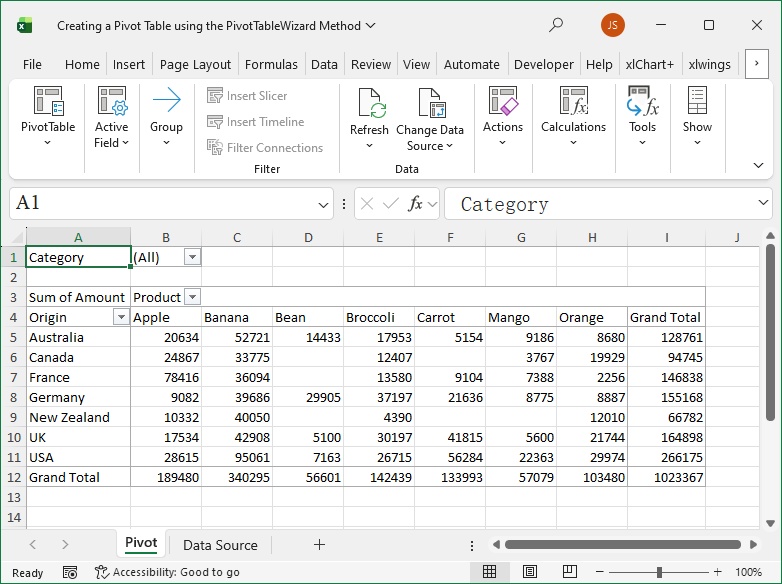Viewport: 782px width, 584px height.
Task: Go to previous sheet arrow
Action: click(x=33, y=545)
